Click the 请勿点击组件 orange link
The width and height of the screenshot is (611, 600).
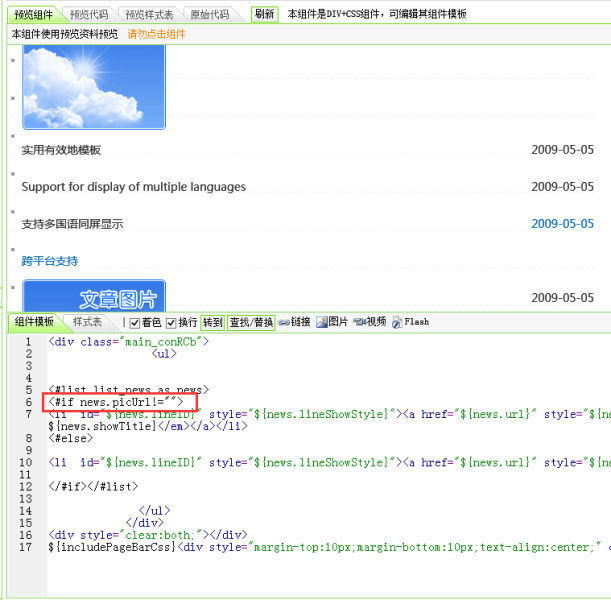[x=156, y=34]
